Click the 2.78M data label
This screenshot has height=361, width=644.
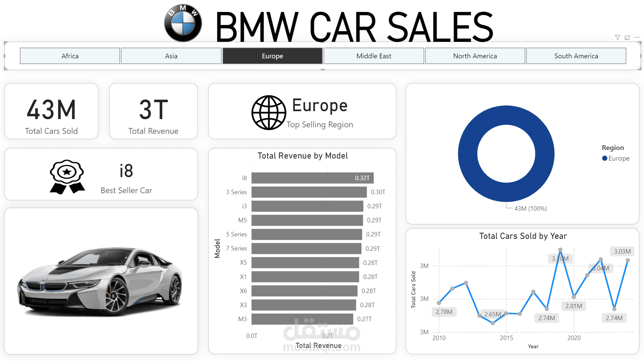(444, 312)
